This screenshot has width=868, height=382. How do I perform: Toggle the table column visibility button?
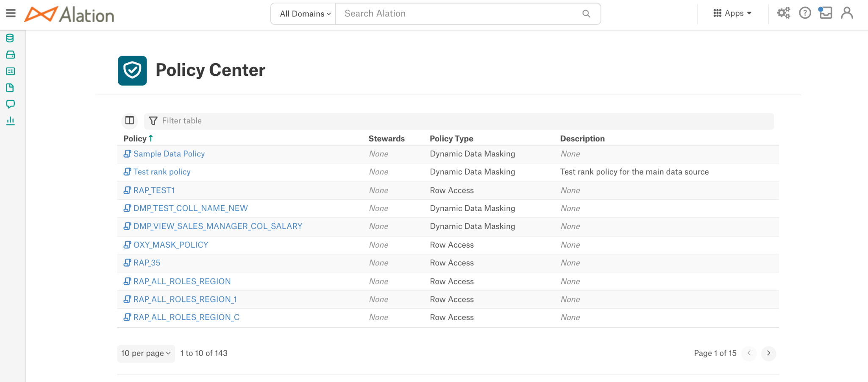coord(130,121)
